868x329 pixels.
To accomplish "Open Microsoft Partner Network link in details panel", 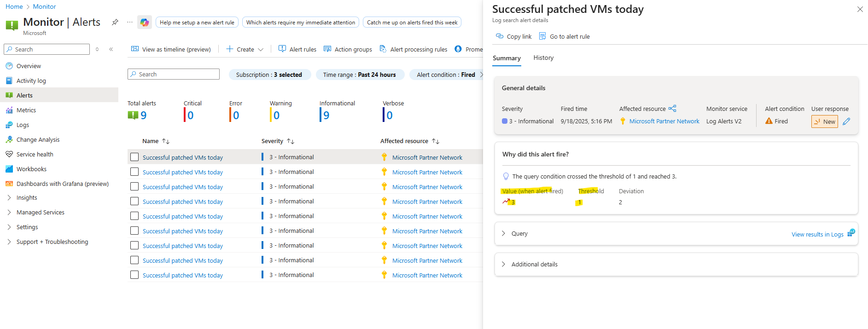I will (x=664, y=121).
